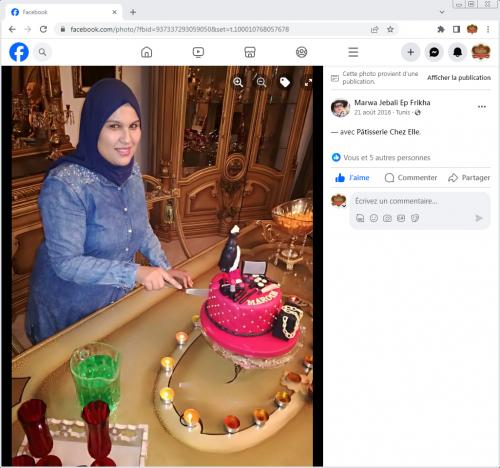The image size is (500, 468).
Task: Open the account profile picture menu
Action: pyautogui.click(x=481, y=52)
